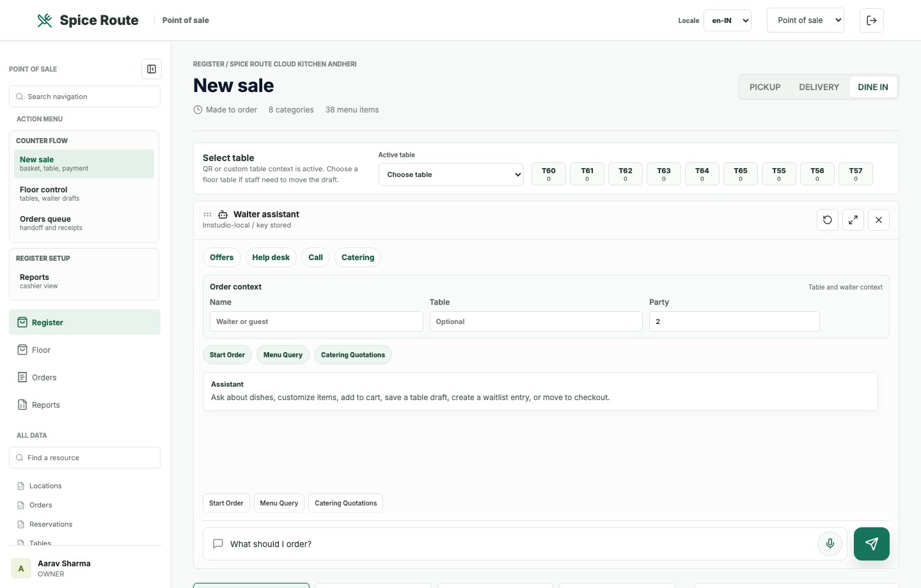Open Floor in sidebar
Screen dimensions: 921x588
click(84, 350)
